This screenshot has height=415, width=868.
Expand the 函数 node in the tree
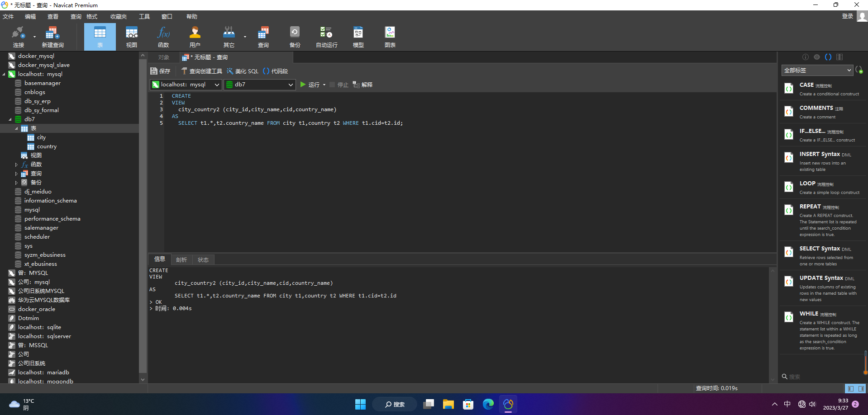(17, 165)
